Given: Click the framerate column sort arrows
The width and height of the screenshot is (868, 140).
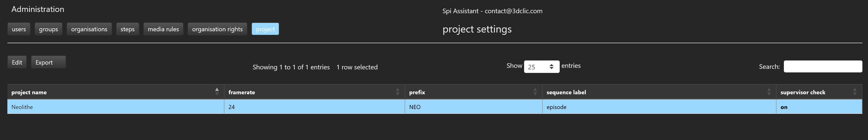Looking at the screenshot, I should pos(398,91).
